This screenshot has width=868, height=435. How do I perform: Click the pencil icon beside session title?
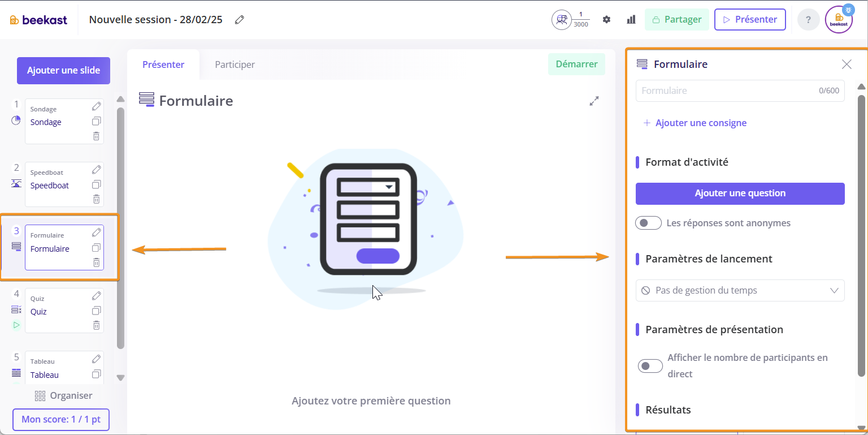[x=240, y=20]
